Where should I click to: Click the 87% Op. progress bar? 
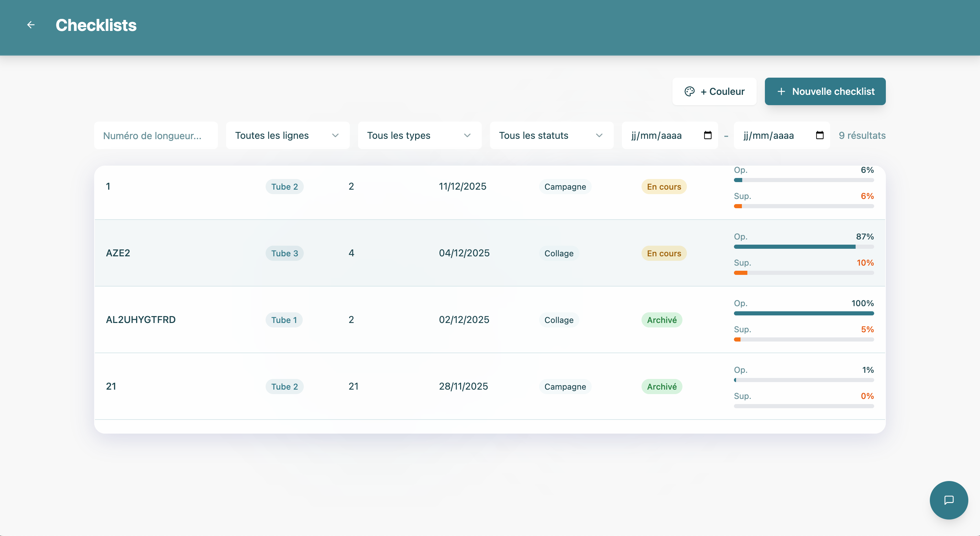tap(803, 246)
